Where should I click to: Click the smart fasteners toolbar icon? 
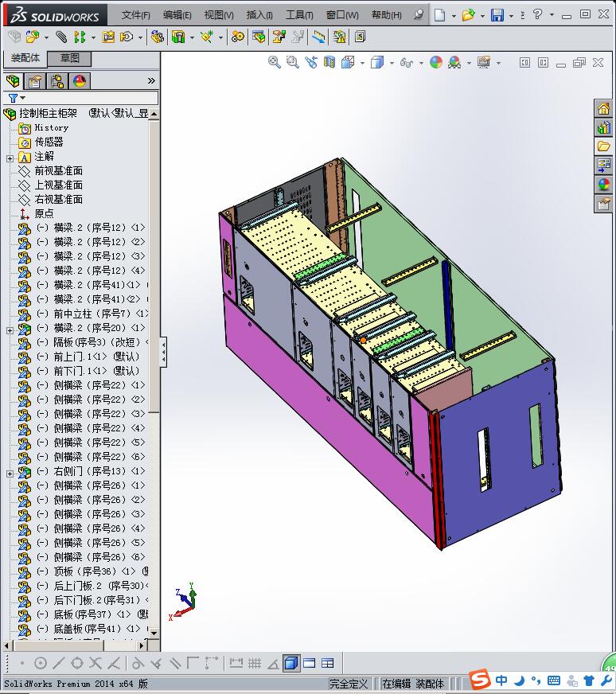(x=108, y=37)
